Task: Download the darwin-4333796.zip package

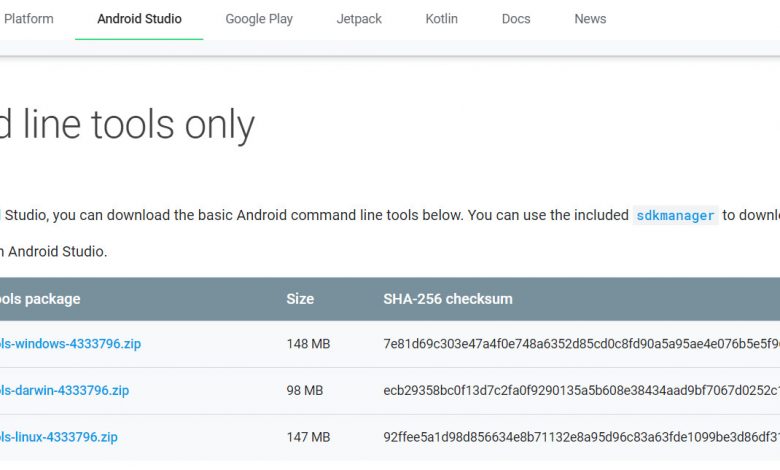Action: pyautogui.click(x=64, y=390)
